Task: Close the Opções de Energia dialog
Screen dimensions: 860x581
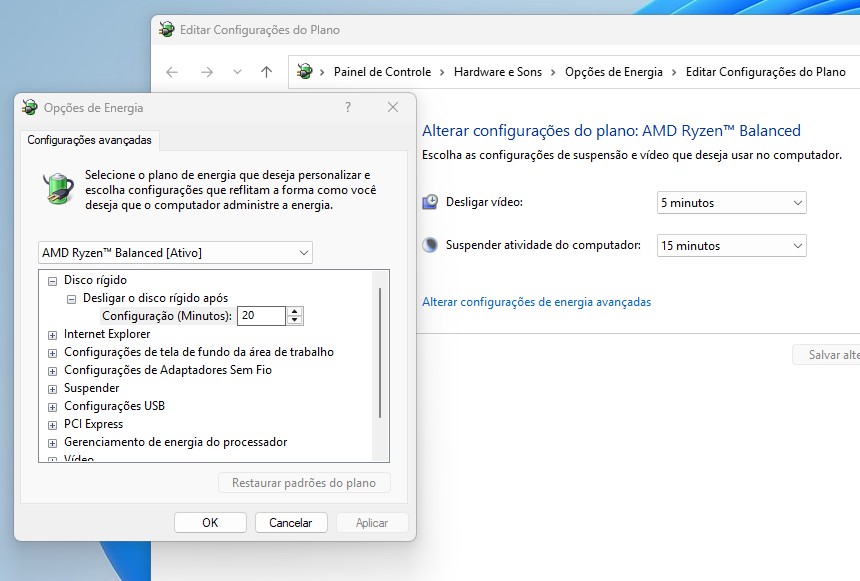Action: 393,107
